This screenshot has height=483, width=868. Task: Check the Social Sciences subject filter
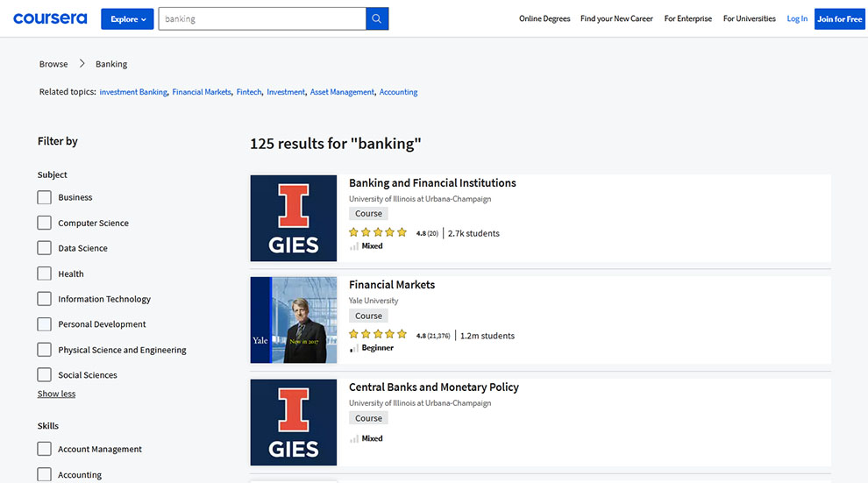[45, 374]
